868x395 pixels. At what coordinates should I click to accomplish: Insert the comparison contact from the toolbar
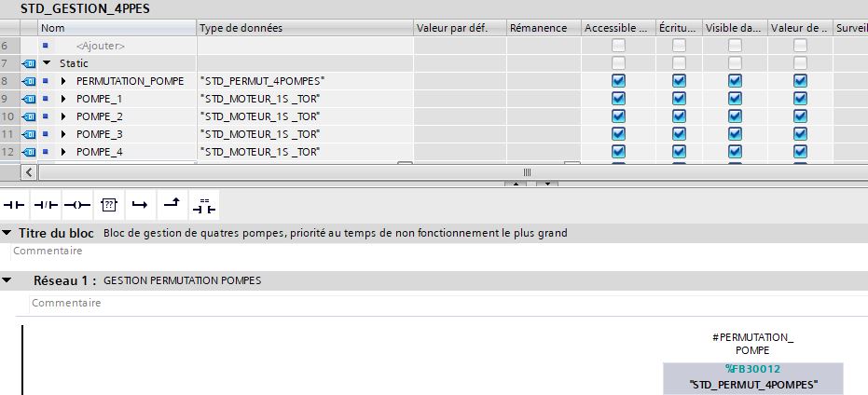204,205
